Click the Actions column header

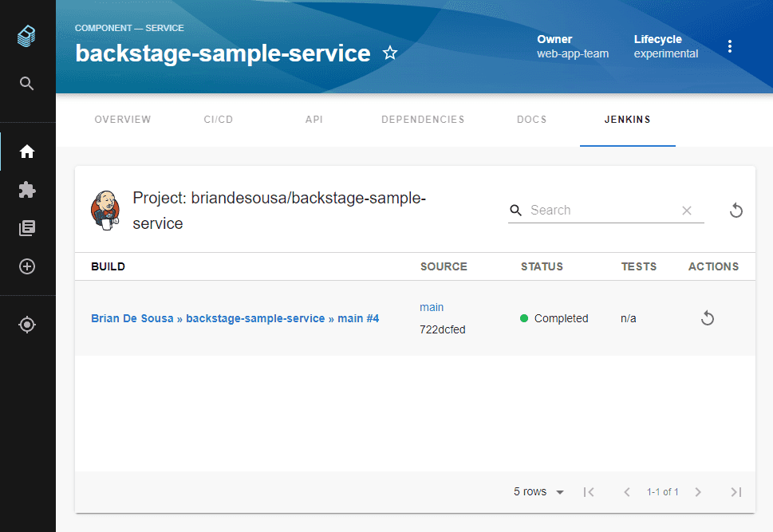[x=713, y=266]
